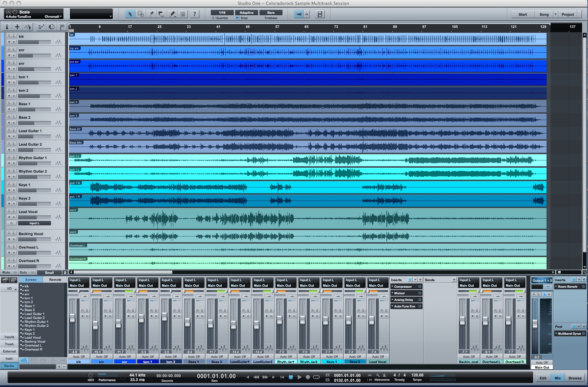588x387 pixels.
Task: Enable Snap in the toolbar
Action: pos(237,18)
